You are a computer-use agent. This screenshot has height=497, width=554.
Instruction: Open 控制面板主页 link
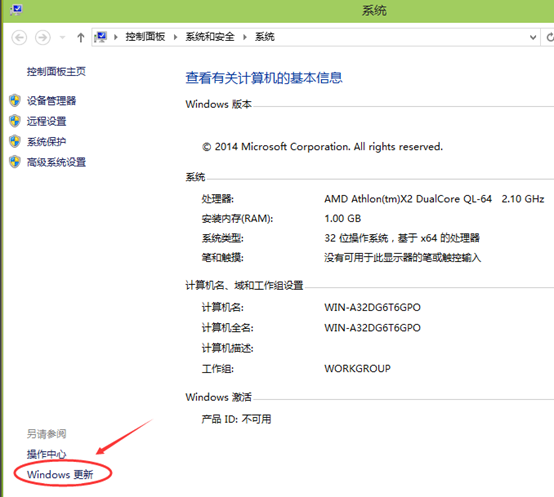point(56,72)
